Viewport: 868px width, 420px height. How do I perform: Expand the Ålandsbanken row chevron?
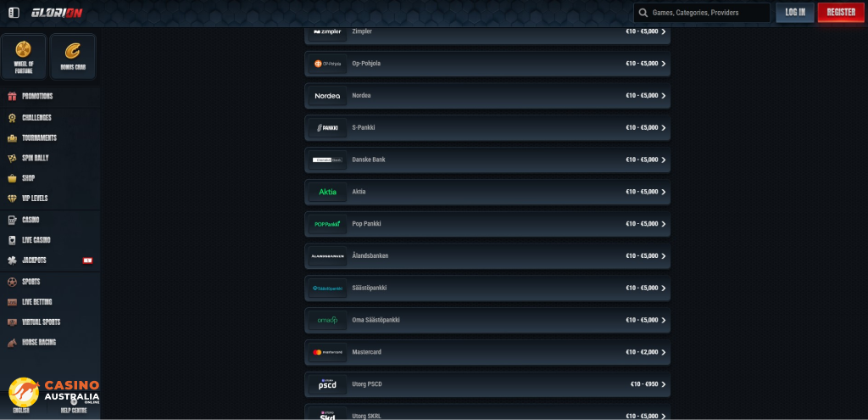pos(663,256)
